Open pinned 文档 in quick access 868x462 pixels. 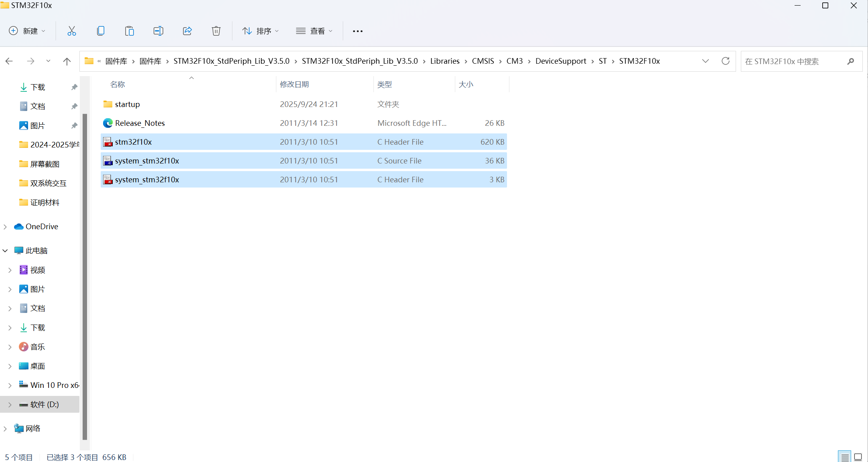coord(38,106)
